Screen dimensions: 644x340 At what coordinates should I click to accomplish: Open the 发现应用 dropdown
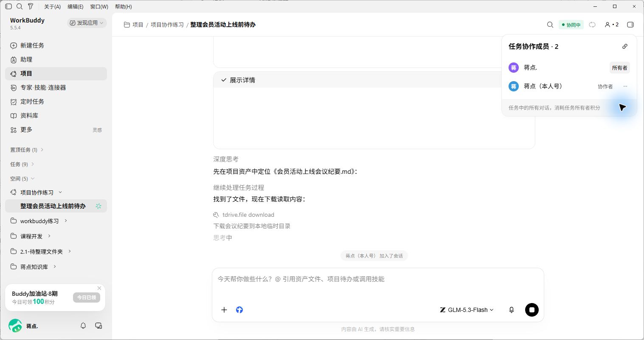(x=87, y=23)
